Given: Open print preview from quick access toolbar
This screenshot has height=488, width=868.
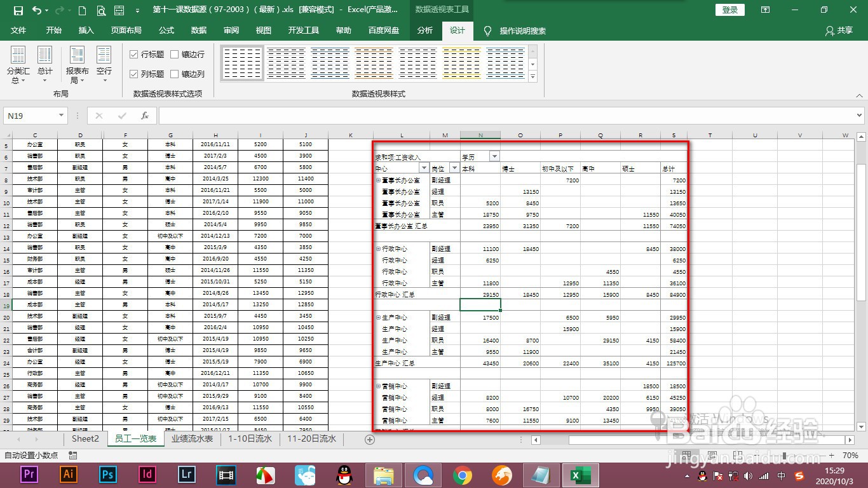Looking at the screenshot, I should (101, 10).
